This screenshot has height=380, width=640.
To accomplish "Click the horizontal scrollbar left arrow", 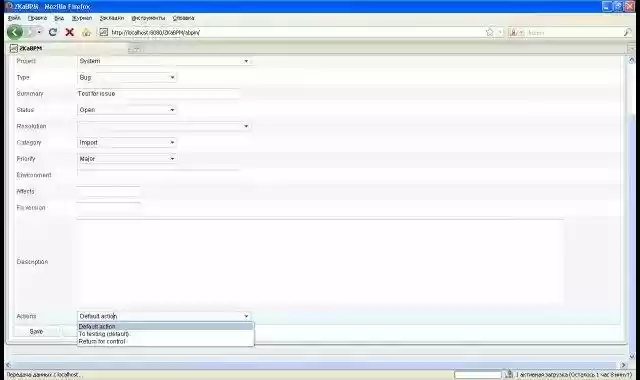I will tap(9, 365).
